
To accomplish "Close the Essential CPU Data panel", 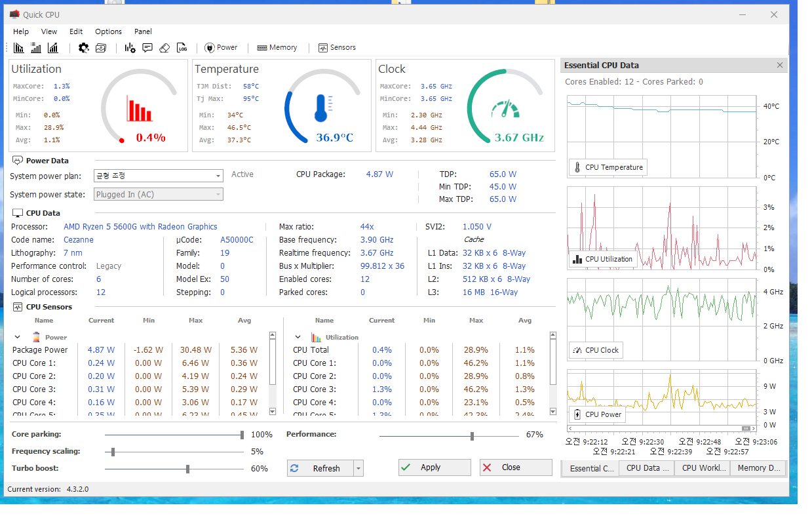I will (x=779, y=65).
